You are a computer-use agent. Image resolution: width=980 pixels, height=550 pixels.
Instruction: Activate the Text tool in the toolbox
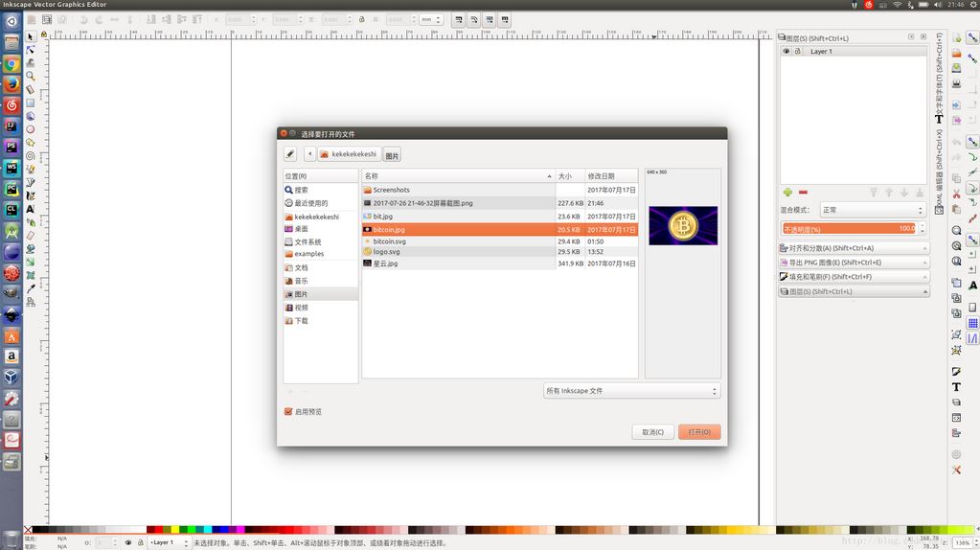[x=31, y=209]
